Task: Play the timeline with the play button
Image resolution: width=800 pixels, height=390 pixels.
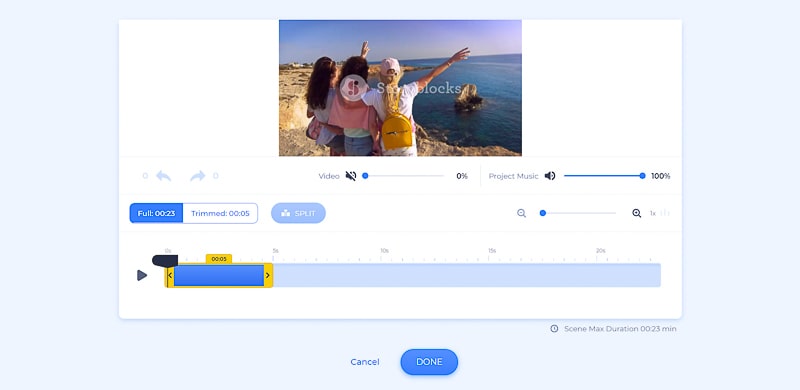Action: point(142,276)
